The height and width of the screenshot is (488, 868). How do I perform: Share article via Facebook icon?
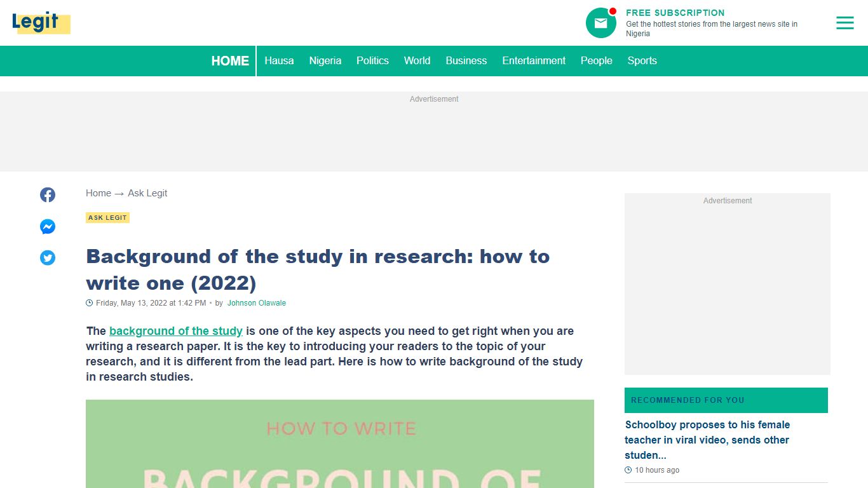(48, 195)
